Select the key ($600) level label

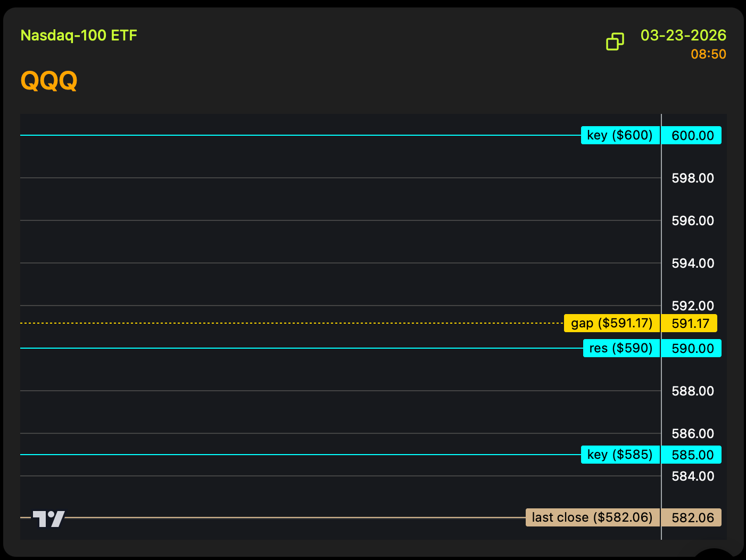620,135
